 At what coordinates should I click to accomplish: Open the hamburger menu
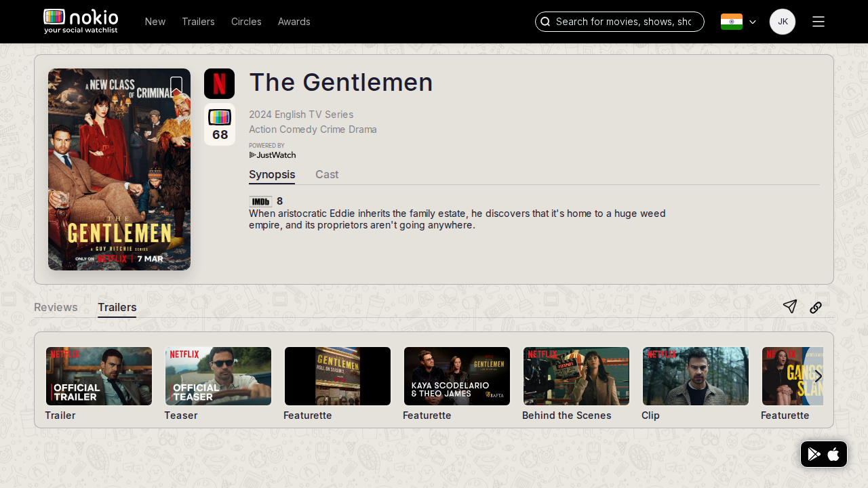818,22
